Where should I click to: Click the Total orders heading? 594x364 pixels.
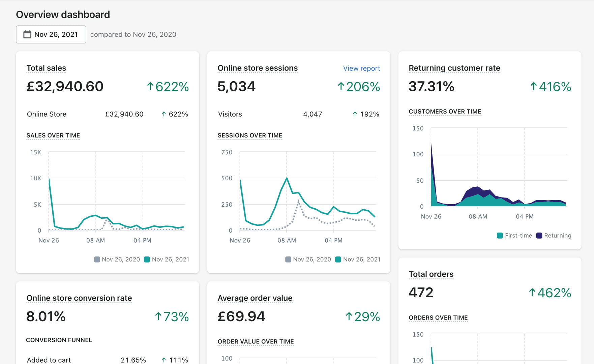point(431,274)
